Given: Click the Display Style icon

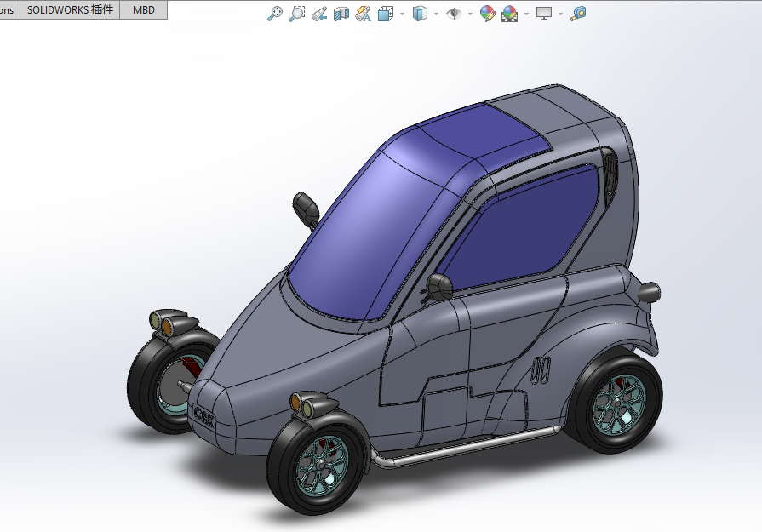Looking at the screenshot, I should click(420, 14).
